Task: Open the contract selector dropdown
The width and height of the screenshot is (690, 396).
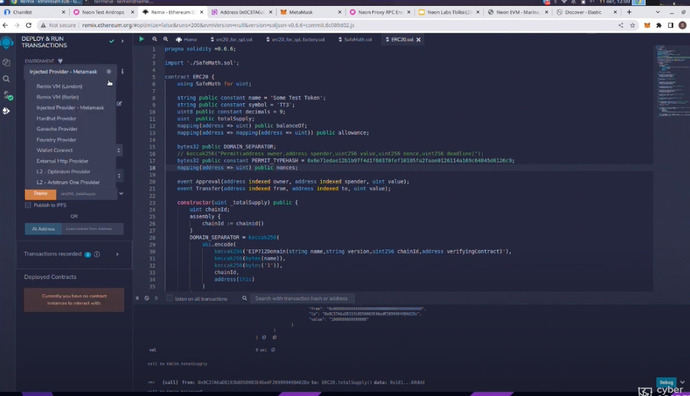Action: [119, 176]
